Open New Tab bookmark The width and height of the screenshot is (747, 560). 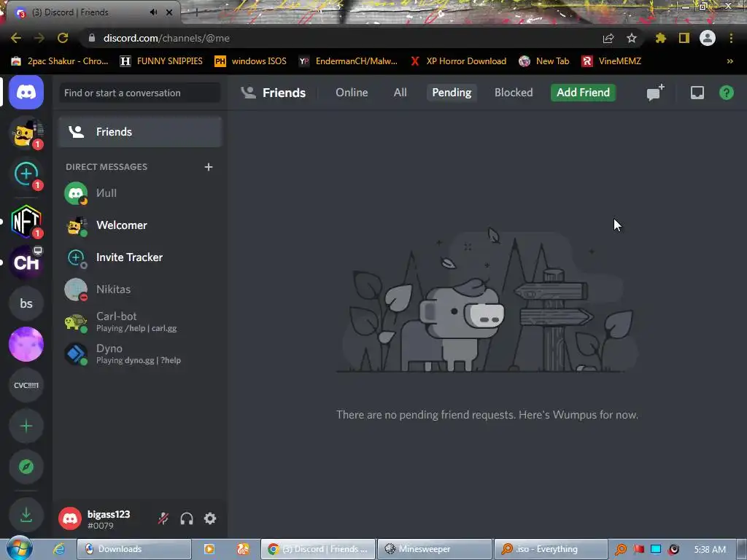(x=544, y=61)
